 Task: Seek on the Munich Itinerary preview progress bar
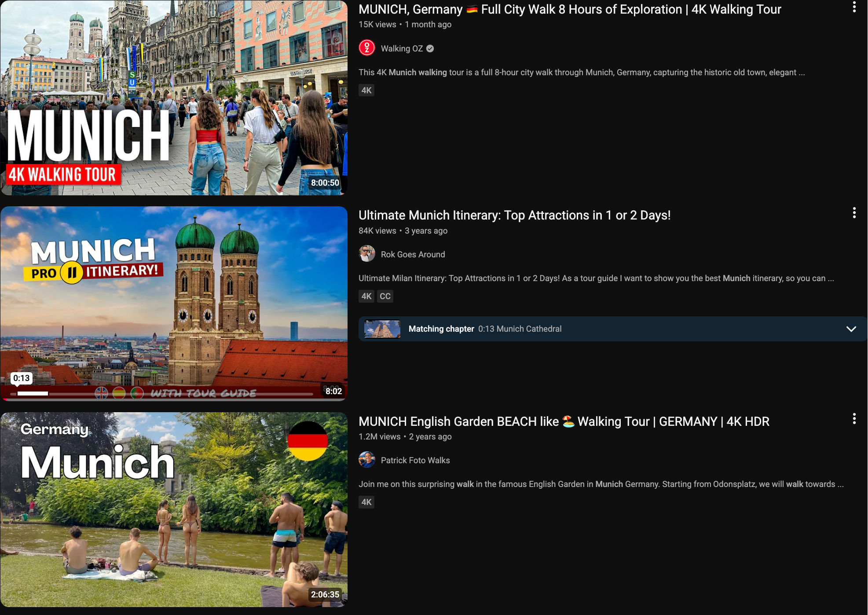tap(162, 394)
